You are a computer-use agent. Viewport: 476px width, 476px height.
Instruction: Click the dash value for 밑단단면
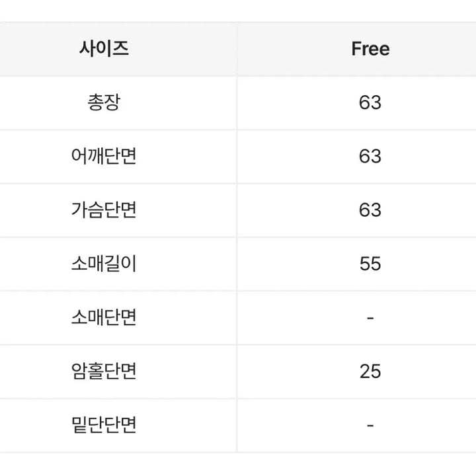(x=370, y=425)
